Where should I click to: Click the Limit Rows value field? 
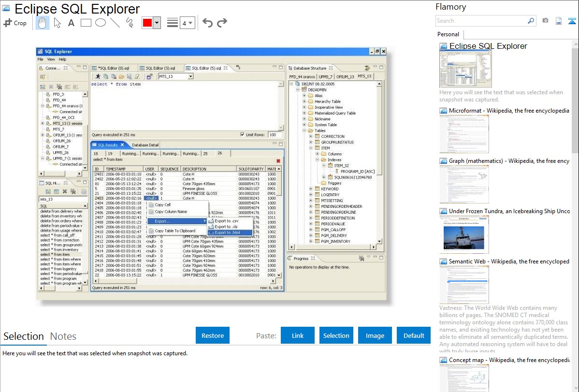pos(275,134)
